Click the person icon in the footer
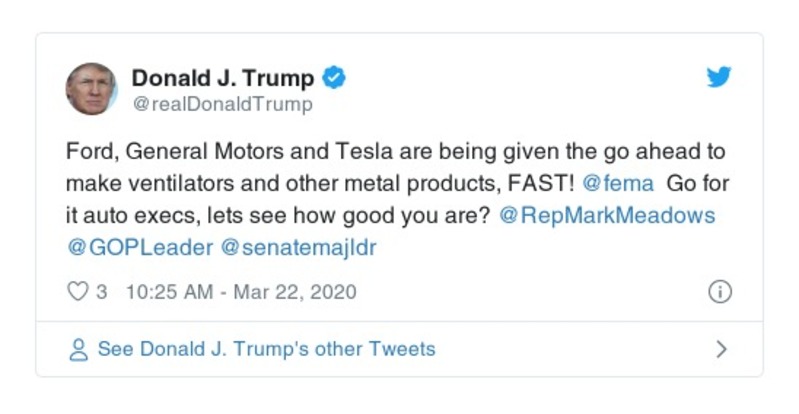This screenshot has width=799, height=414. (x=77, y=350)
